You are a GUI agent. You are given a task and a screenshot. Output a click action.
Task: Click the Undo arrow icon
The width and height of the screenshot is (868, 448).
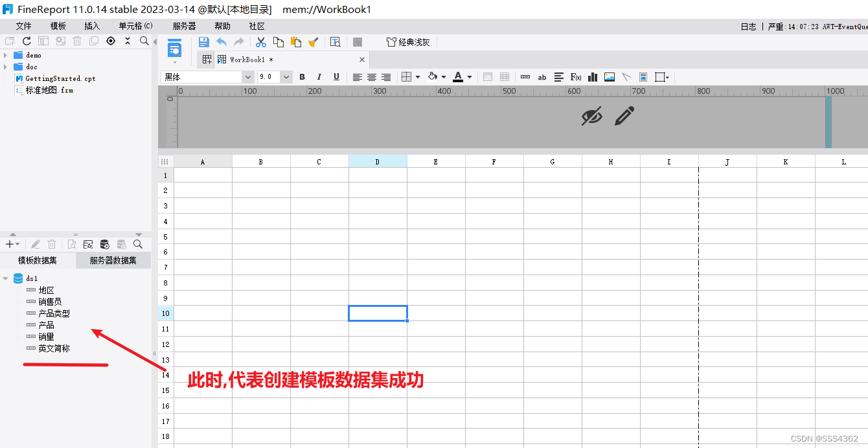tap(222, 42)
